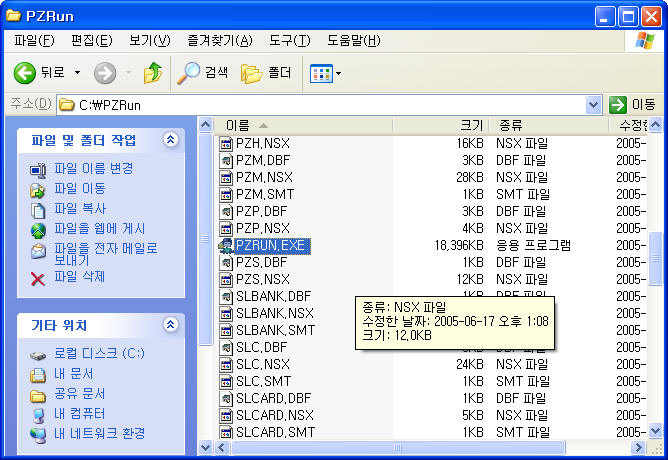Select the PZP.DBF file icon

226,212
